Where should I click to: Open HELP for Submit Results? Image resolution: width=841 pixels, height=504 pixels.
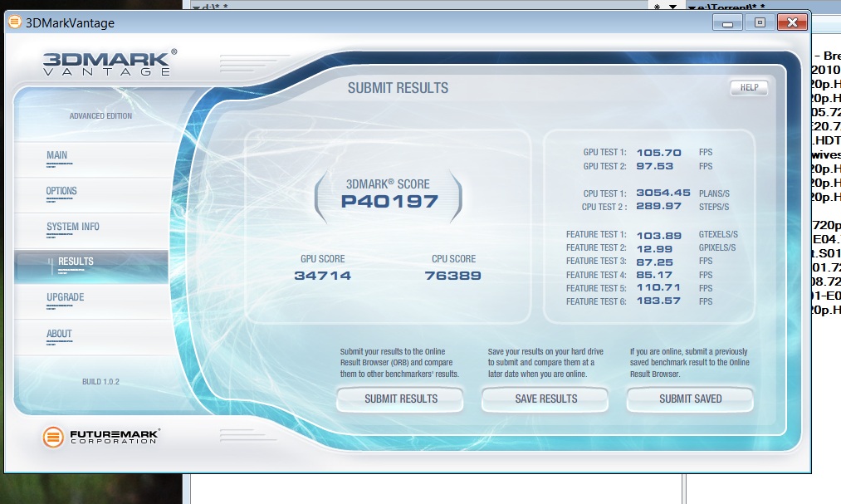click(x=749, y=87)
